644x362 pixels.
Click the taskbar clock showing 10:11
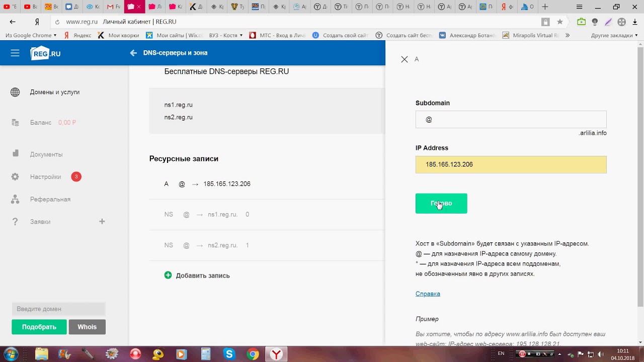pos(623,354)
